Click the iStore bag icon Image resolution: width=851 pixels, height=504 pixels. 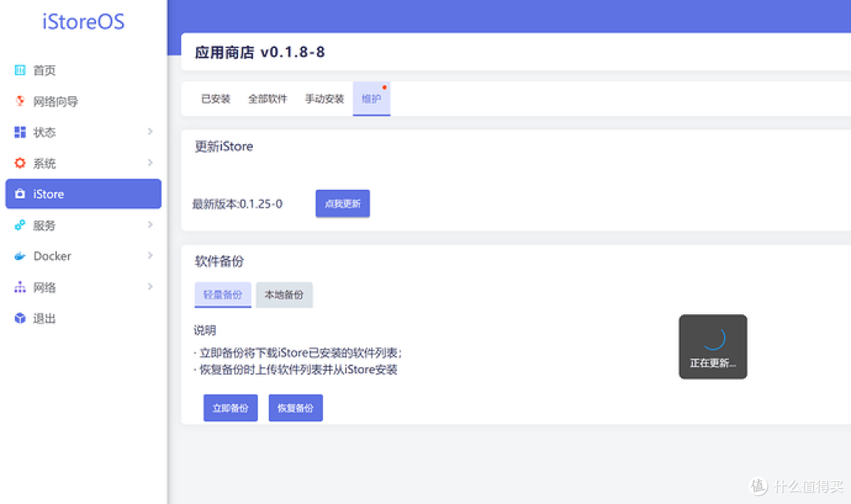[x=20, y=194]
